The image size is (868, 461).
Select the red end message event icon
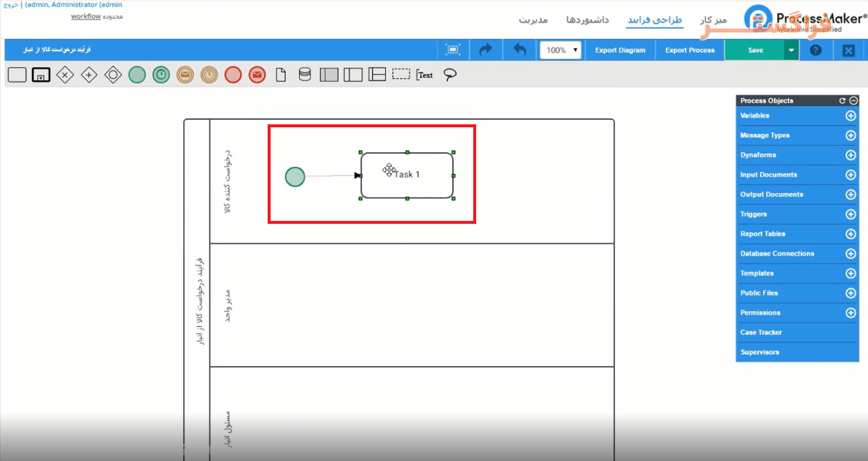pos(257,75)
